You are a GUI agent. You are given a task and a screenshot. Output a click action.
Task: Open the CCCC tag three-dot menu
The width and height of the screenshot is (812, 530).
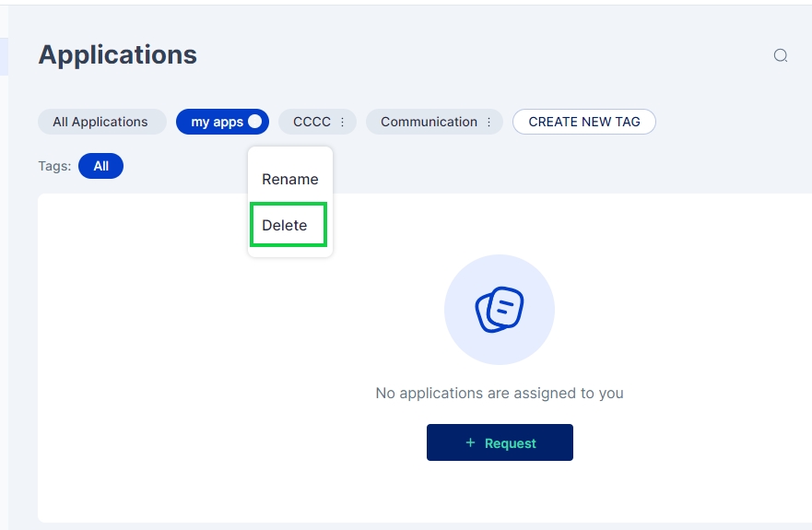343,122
